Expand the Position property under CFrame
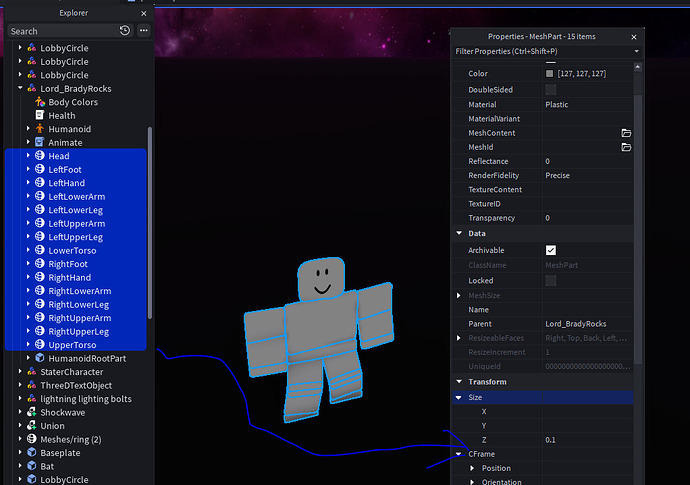The height and width of the screenshot is (485, 690). (x=472, y=468)
